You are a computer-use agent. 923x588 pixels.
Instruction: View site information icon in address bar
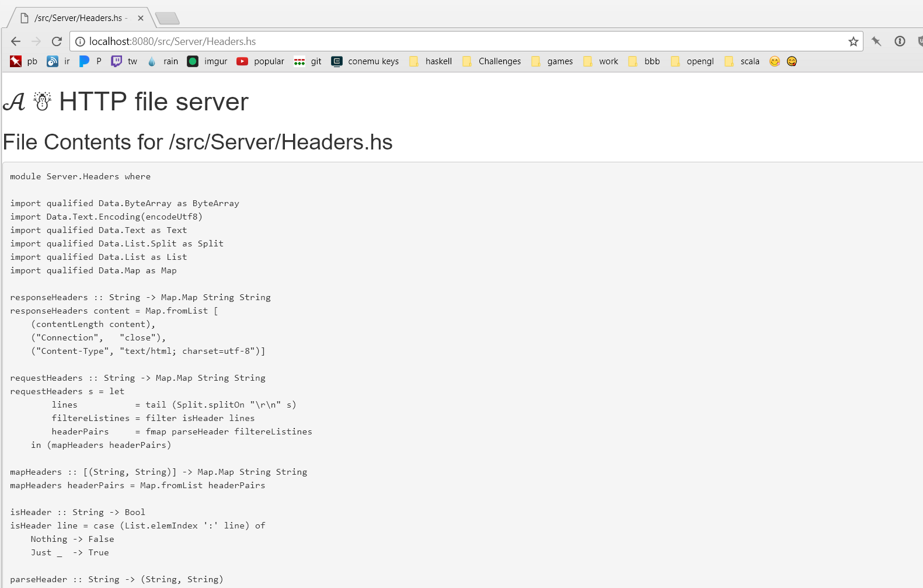[x=81, y=41]
